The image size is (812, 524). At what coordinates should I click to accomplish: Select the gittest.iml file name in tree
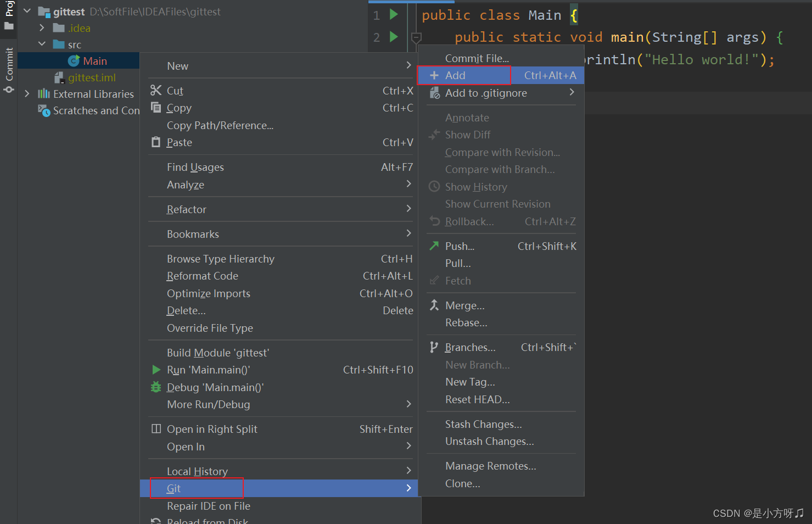pyautogui.click(x=92, y=77)
